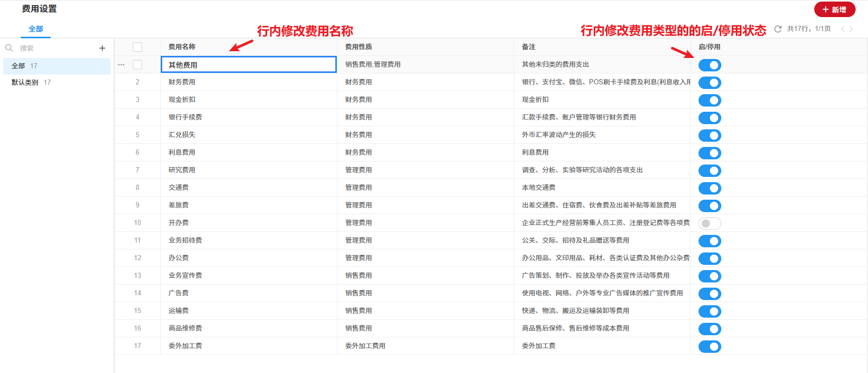Click the 商品维修费 name cell

pyautogui.click(x=249, y=329)
